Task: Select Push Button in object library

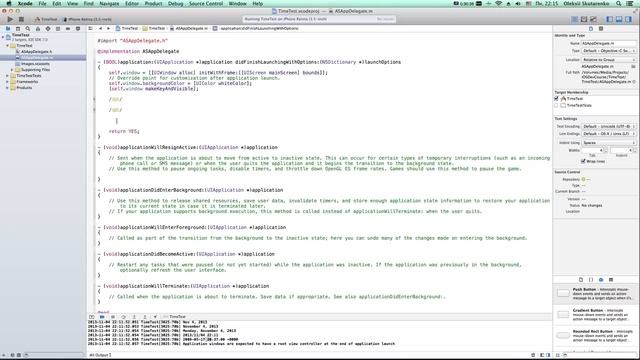Action: click(x=595, y=293)
